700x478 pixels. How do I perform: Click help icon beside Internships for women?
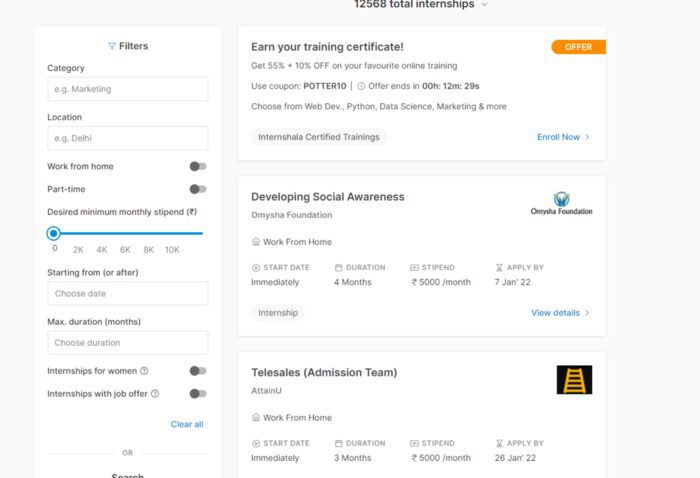click(145, 371)
